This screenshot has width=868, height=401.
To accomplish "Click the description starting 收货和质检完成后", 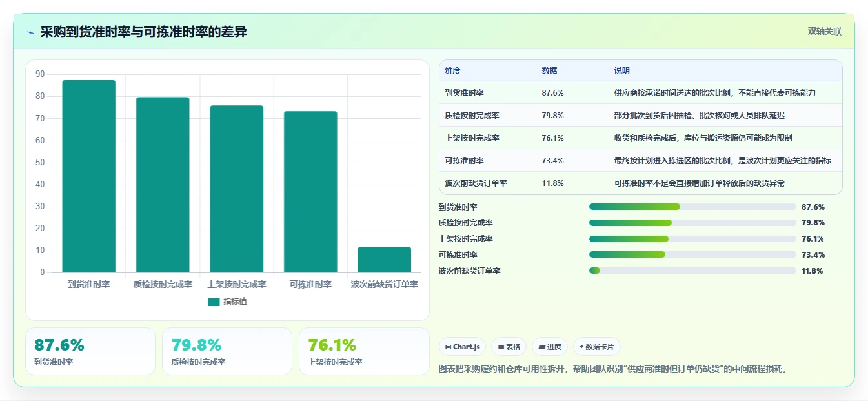I will click(x=703, y=138).
